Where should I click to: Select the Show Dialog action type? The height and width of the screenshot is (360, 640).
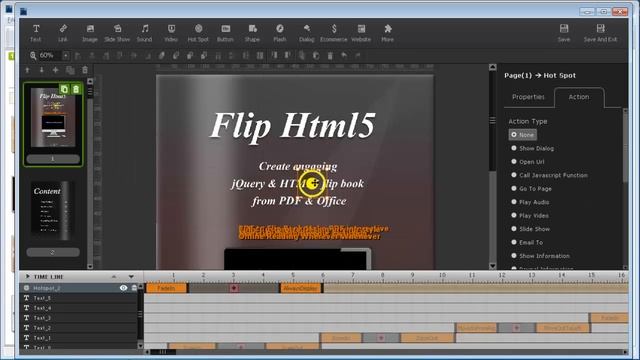point(533,148)
